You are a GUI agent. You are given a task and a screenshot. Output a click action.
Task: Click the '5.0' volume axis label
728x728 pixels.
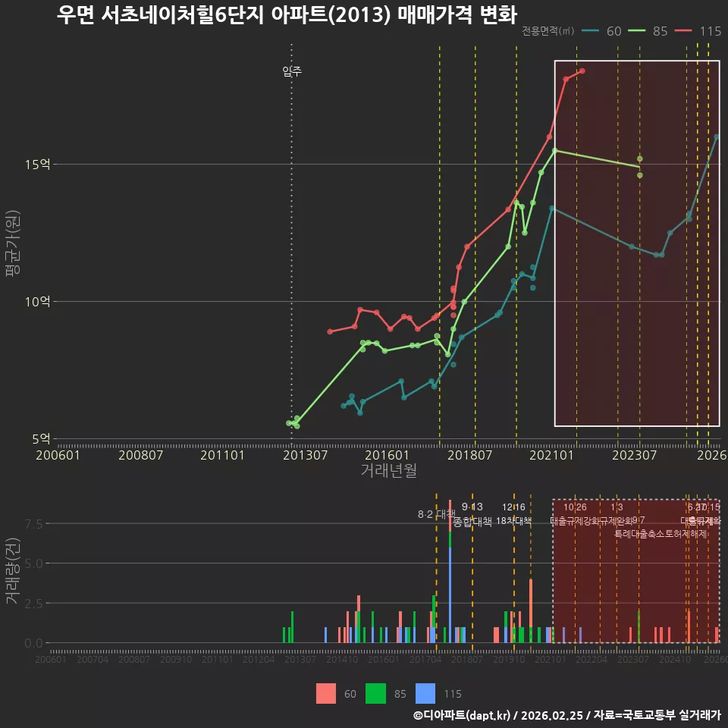(33, 563)
